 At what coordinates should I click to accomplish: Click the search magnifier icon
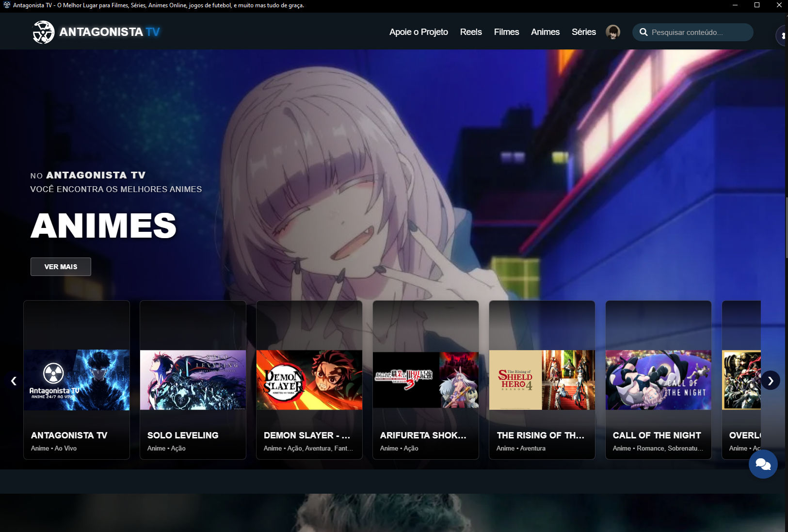coord(643,32)
